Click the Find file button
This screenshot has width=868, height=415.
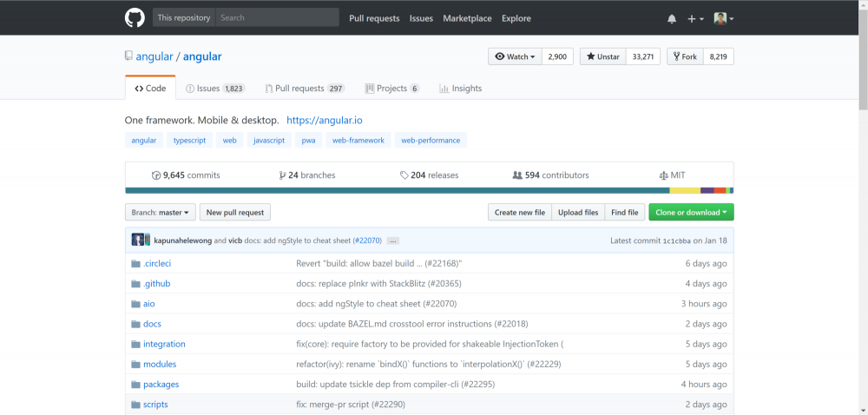[x=624, y=213]
